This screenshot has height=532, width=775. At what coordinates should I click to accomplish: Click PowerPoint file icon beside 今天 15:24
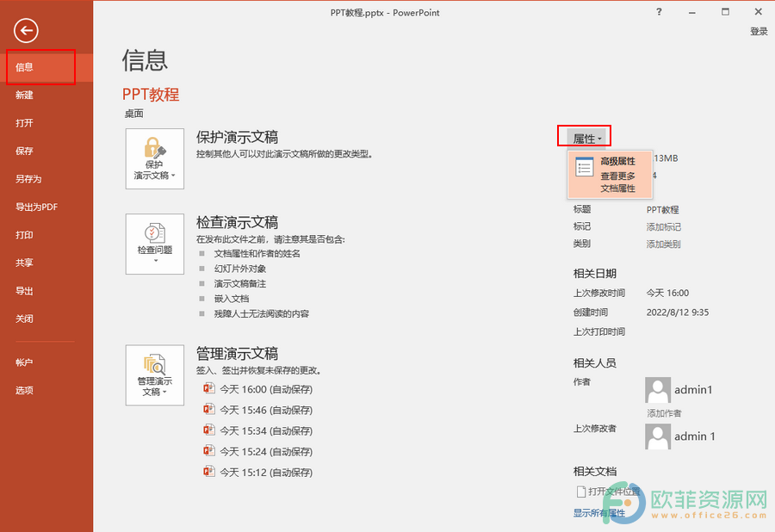click(x=209, y=451)
